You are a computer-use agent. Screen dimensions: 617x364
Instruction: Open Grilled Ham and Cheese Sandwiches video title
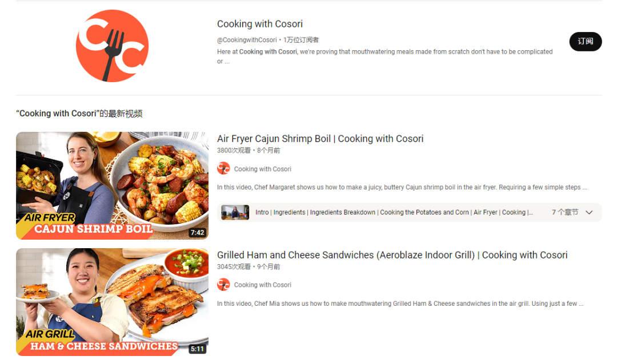click(x=392, y=255)
